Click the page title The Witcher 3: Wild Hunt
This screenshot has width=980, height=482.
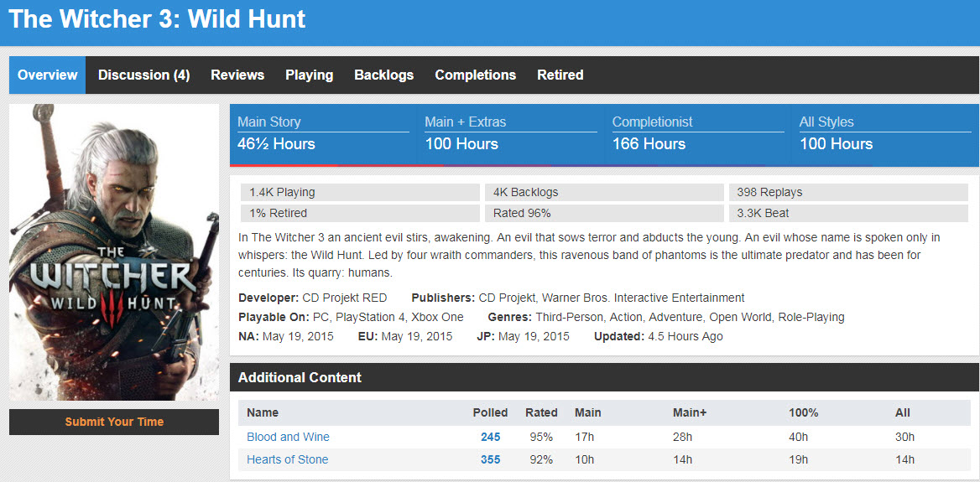pyautogui.click(x=157, y=19)
